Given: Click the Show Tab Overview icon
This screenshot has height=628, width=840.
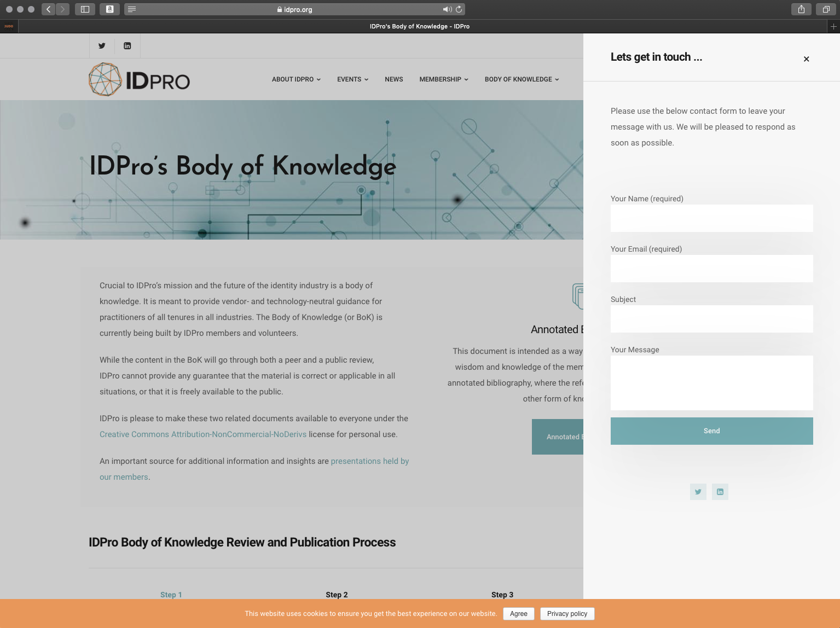Looking at the screenshot, I should [825, 9].
